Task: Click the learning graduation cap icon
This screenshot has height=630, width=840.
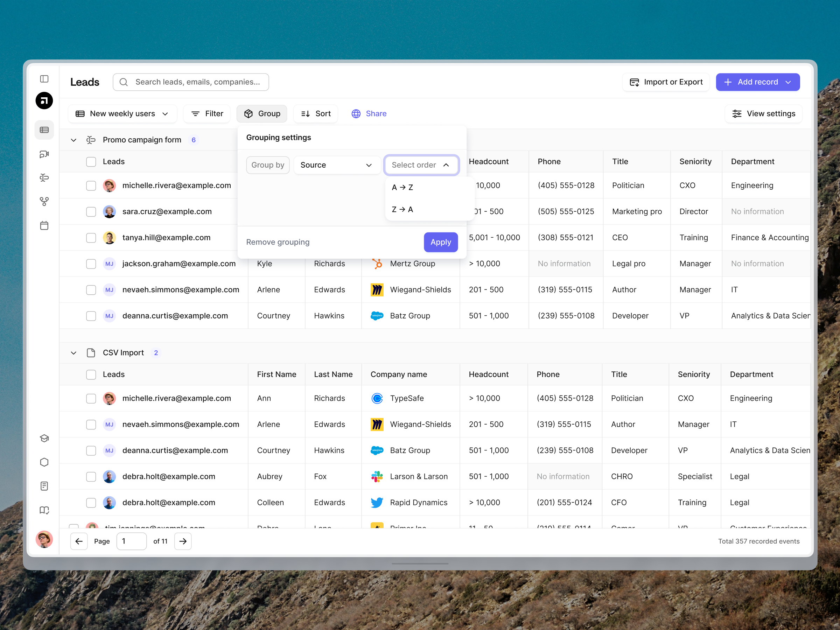Action: tap(44, 438)
